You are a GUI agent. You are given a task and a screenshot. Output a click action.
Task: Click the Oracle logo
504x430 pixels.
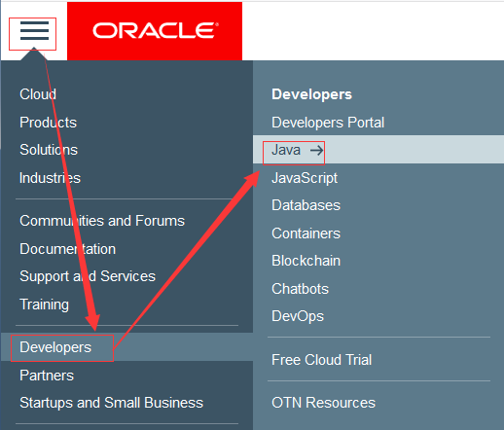[155, 31]
